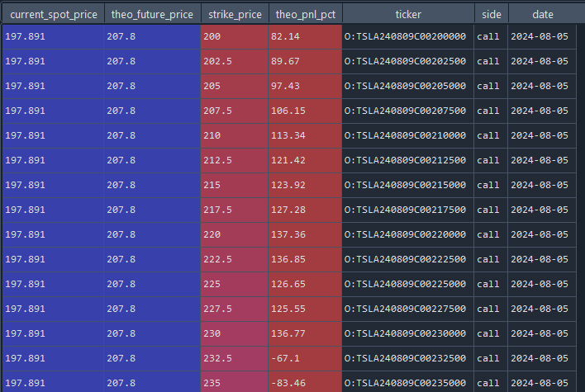Viewport: 585px width, 392px height.
Task: Click theo_pnl_pct value 89.67
Action: [x=305, y=61]
